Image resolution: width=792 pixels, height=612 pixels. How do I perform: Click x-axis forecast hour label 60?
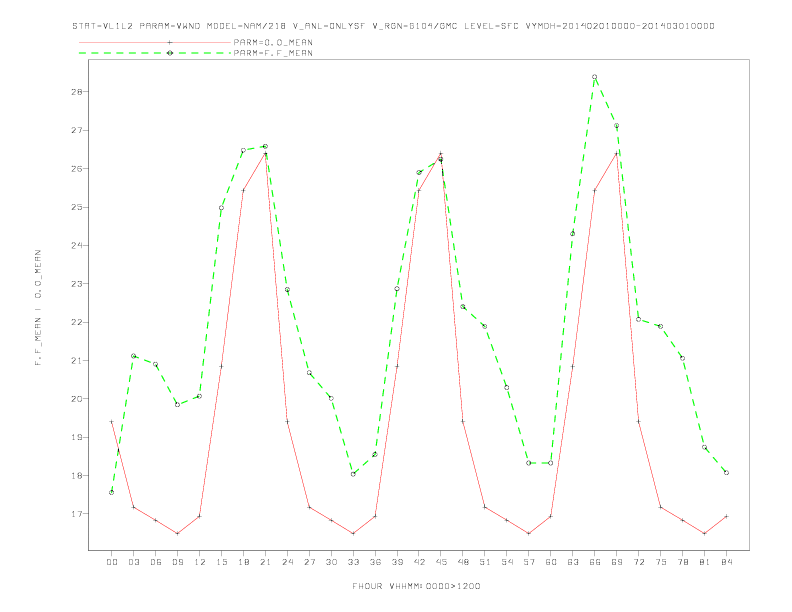[551, 562]
